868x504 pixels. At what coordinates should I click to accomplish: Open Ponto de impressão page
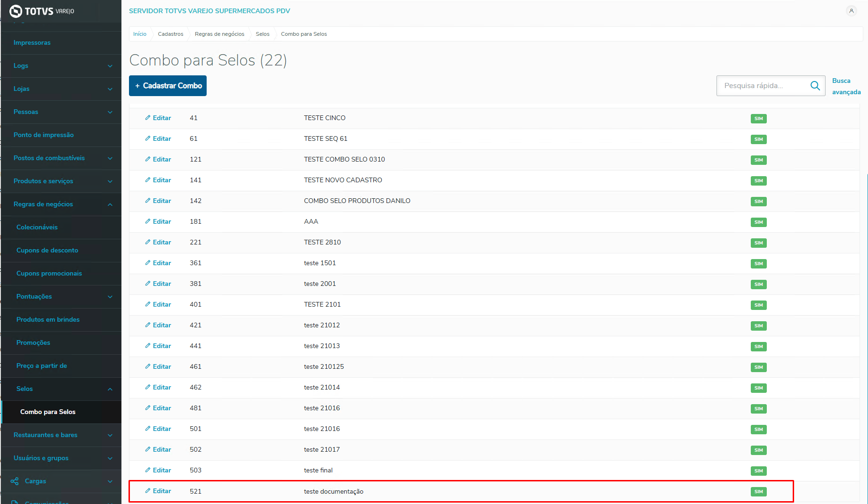tap(44, 135)
